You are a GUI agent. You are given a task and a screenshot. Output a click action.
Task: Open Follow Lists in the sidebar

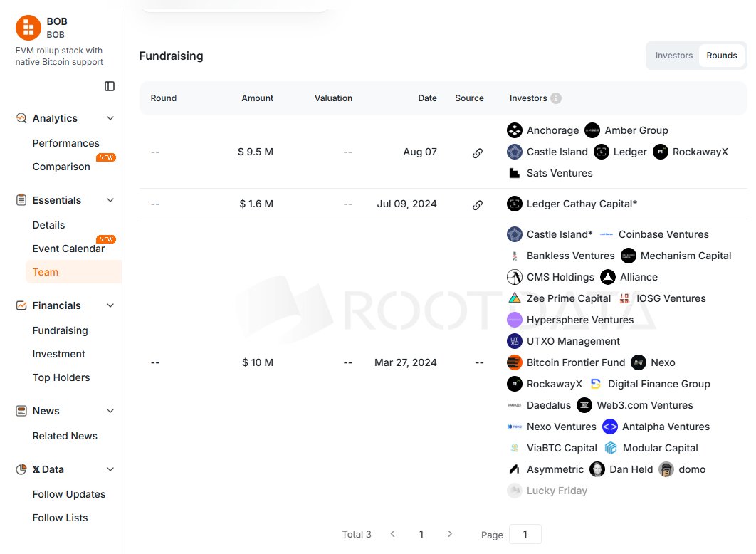61,518
